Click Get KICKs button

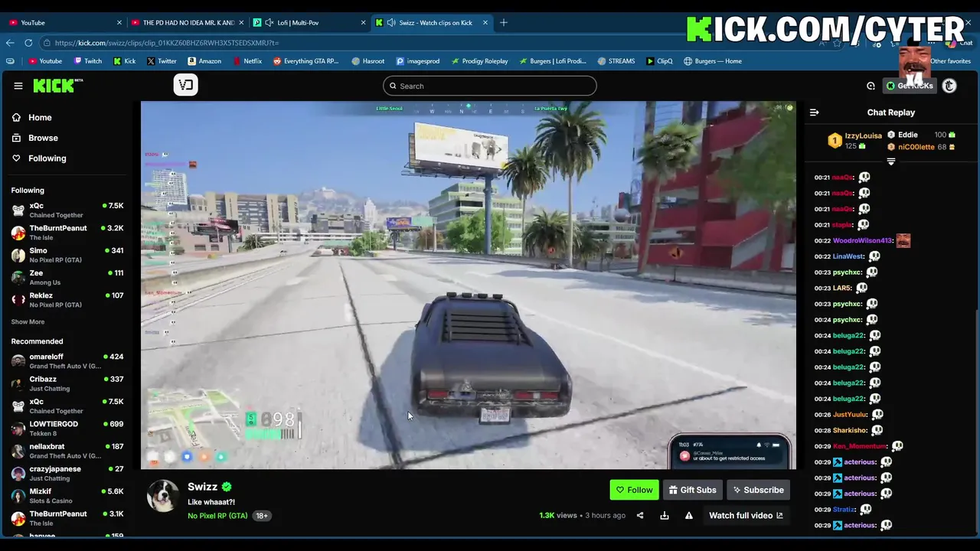click(x=910, y=86)
